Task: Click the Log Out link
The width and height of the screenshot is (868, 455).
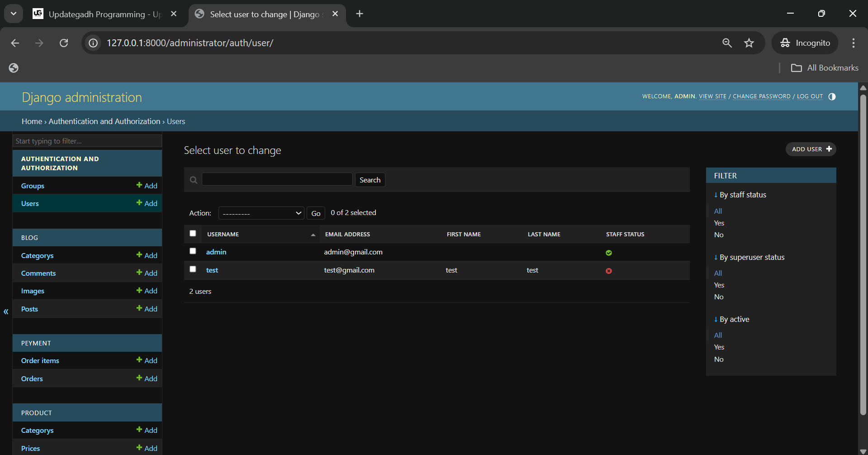Action: pos(810,96)
